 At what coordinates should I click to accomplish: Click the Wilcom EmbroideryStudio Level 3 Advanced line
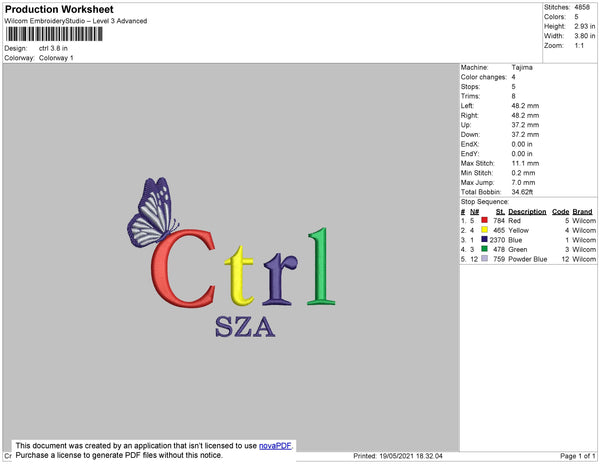pyautogui.click(x=76, y=21)
